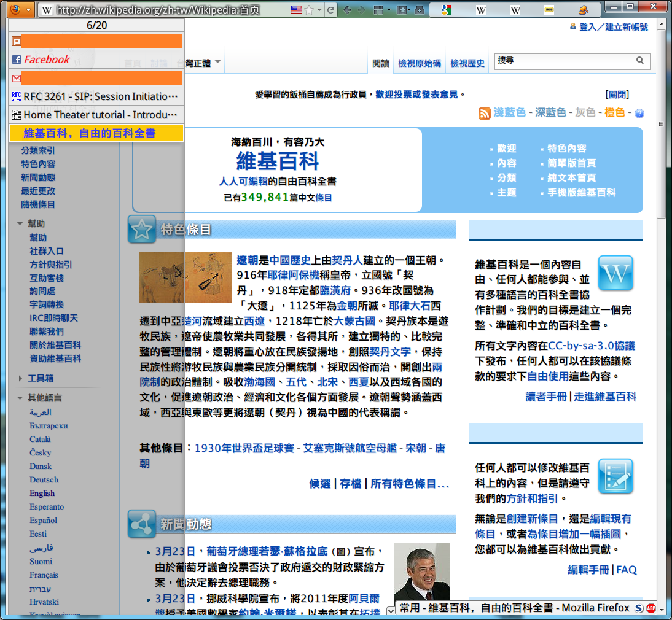This screenshot has height=620, width=672.
Task: Open the 檢視歷史 tab
Action: click(x=467, y=63)
